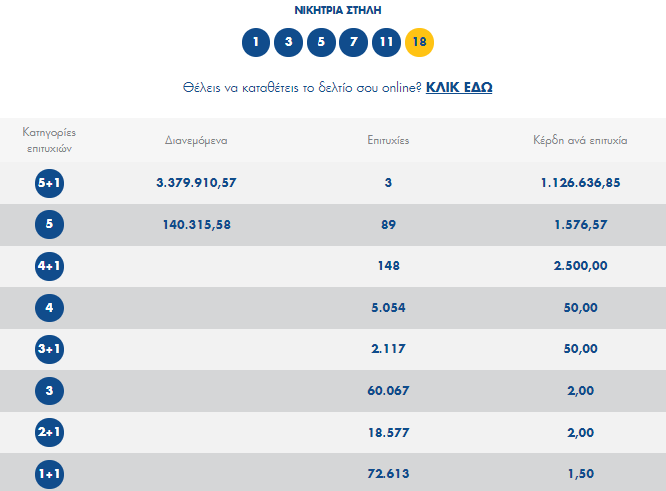Click the blue winning number ball 5
This screenshot has width=666, height=491.
coord(321,42)
